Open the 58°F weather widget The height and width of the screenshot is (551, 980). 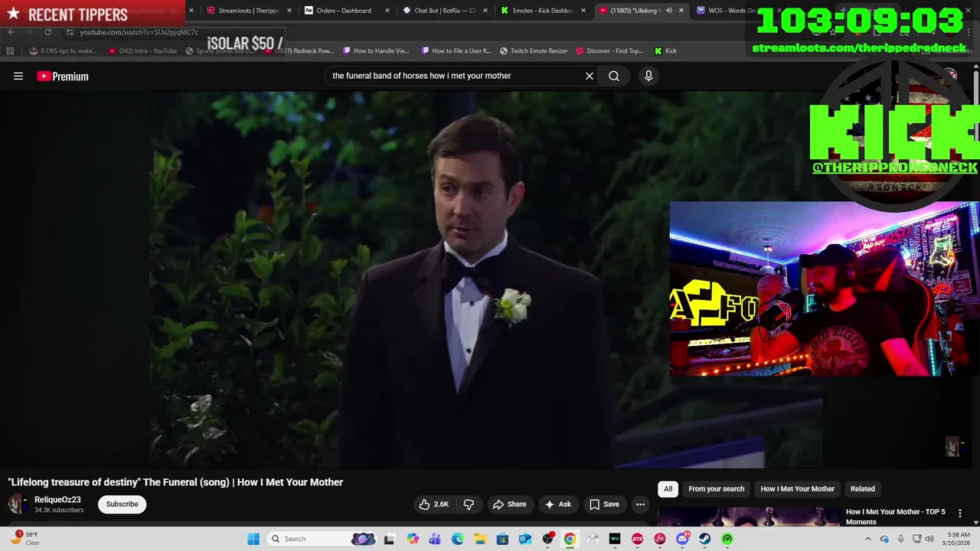click(24, 539)
